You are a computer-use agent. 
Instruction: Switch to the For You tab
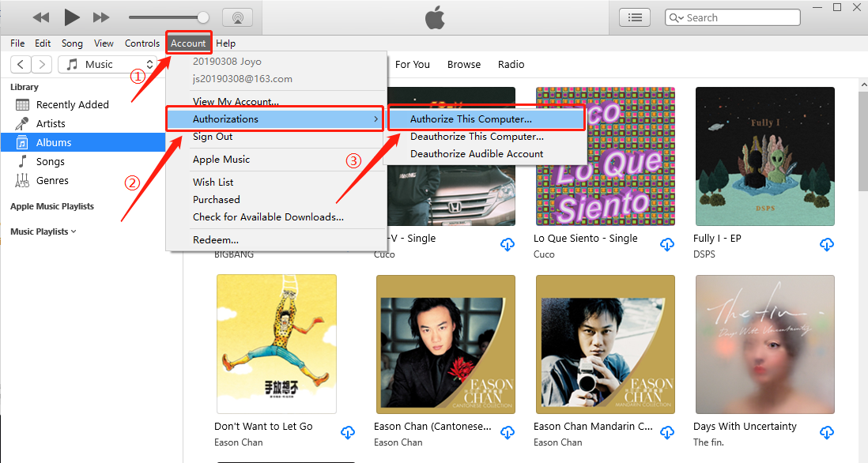click(x=413, y=64)
